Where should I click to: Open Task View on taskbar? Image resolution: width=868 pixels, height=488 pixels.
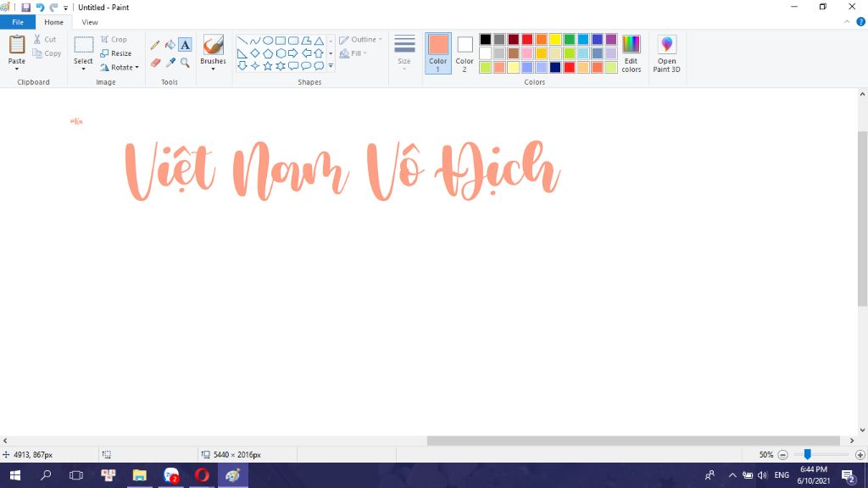(76, 475)
